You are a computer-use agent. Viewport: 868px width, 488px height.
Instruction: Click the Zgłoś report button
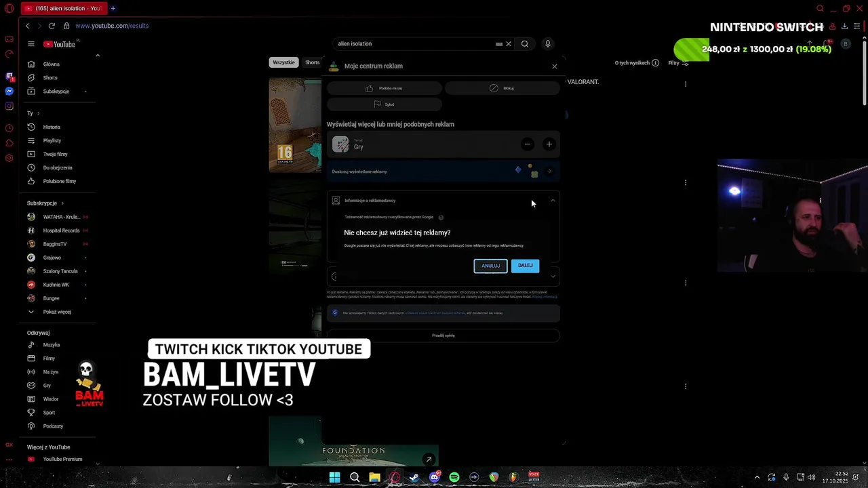[384, 104]
